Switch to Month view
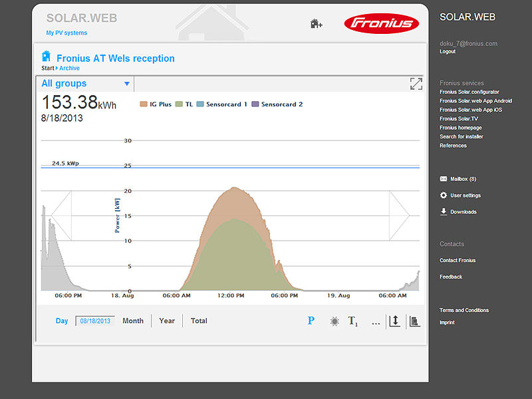 click(x=133, y=321)
